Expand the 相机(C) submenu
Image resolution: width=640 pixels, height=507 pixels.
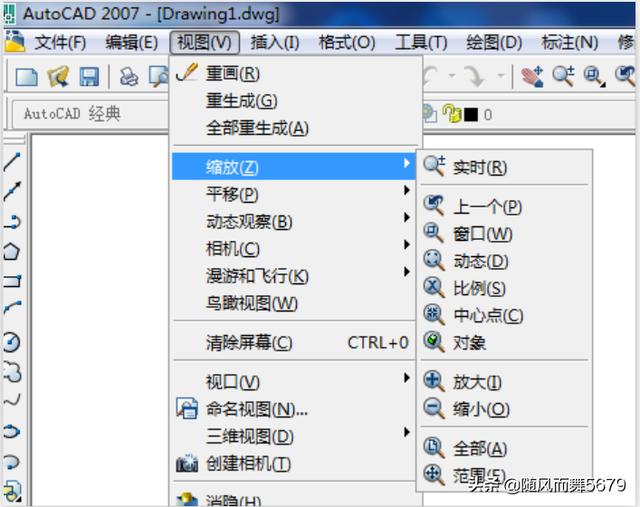pyautogui.click(x=294, y=248)
